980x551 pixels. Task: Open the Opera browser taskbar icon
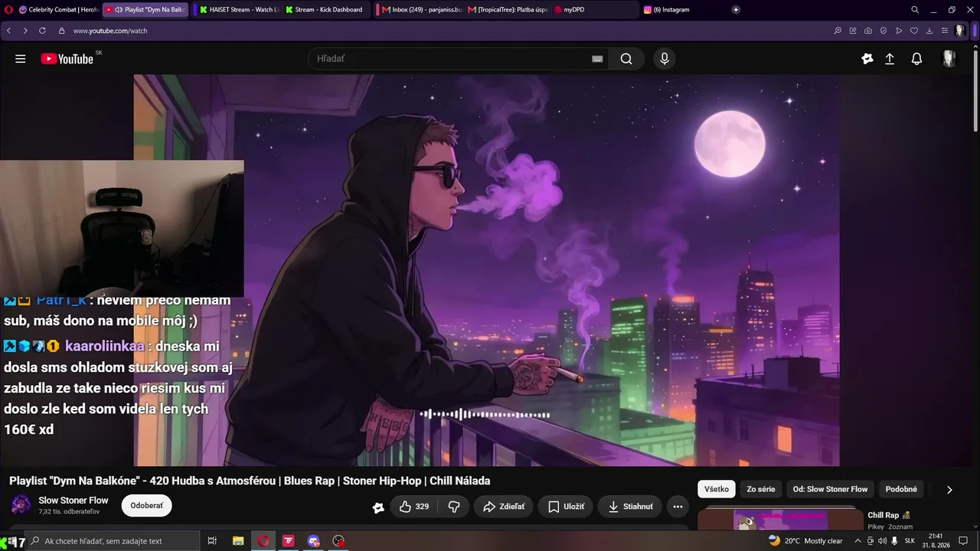(x=263, y=541)
